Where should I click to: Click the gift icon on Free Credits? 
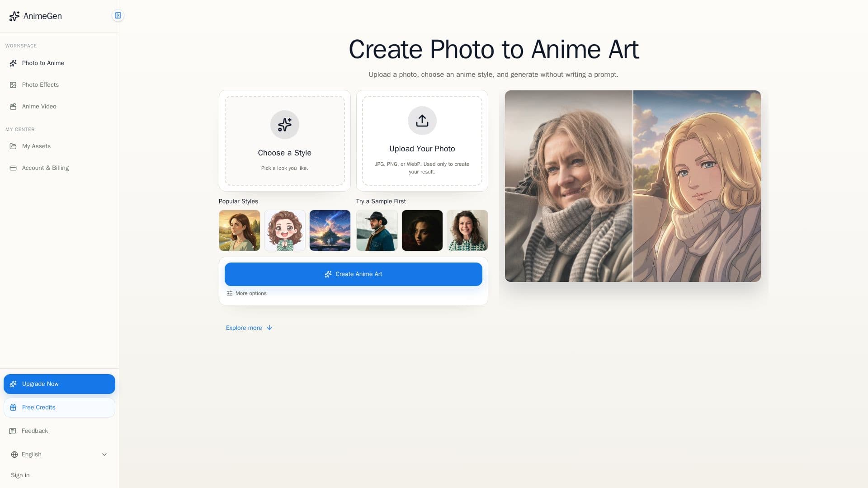[x=13, y=408]
